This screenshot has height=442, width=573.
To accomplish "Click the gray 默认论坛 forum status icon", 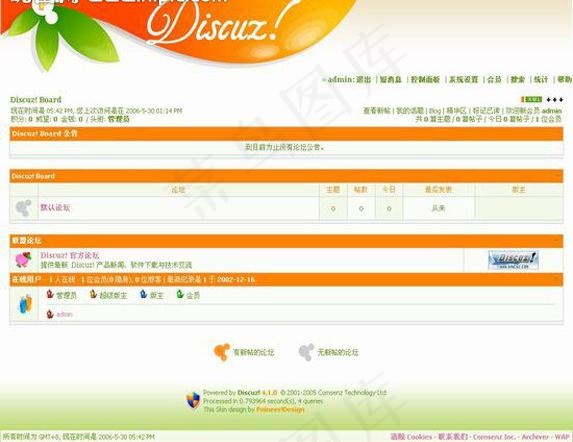I will (x=23, y=208).
